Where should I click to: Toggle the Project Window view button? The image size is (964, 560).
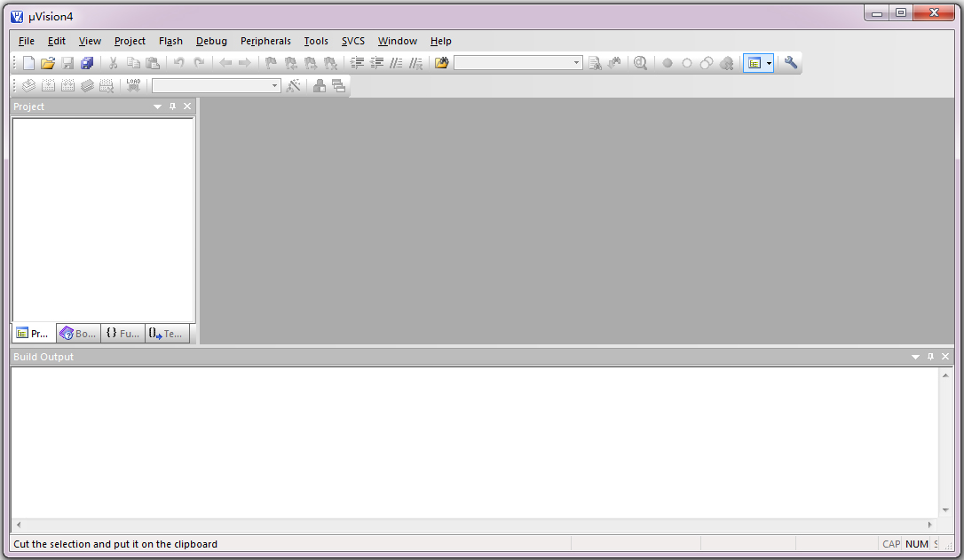(754, 63)
